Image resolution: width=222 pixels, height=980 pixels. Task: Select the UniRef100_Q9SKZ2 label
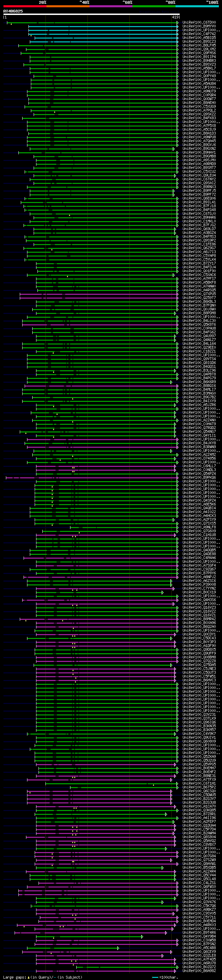pos(199,114)
